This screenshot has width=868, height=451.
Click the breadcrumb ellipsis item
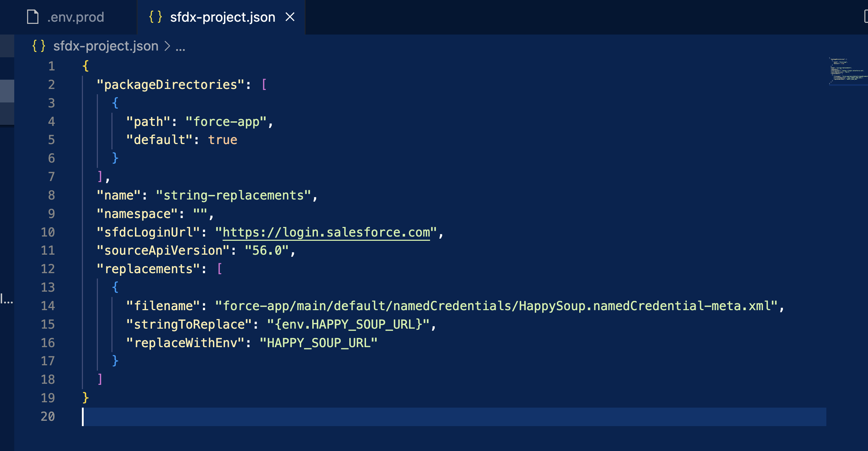(x=181, y=47)
